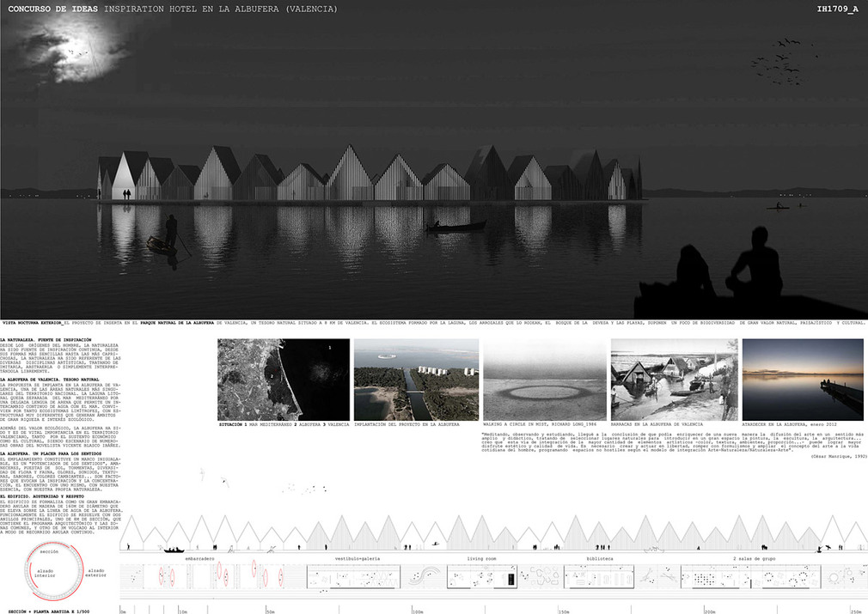Click the '0m' scale bar mark

[x=124, y=611]
